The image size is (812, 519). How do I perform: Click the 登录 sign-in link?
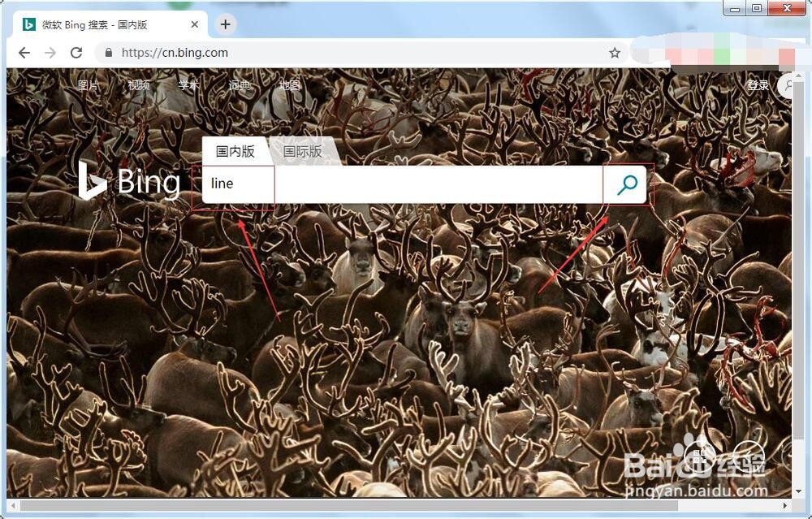pyautogui.click(x=758, y=85)
